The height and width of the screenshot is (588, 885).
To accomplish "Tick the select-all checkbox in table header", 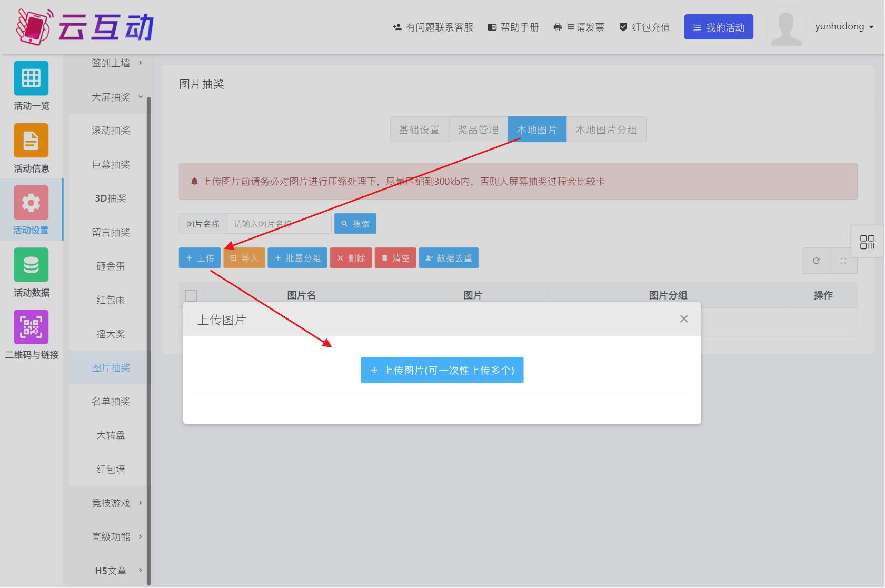I will [191, 295].
